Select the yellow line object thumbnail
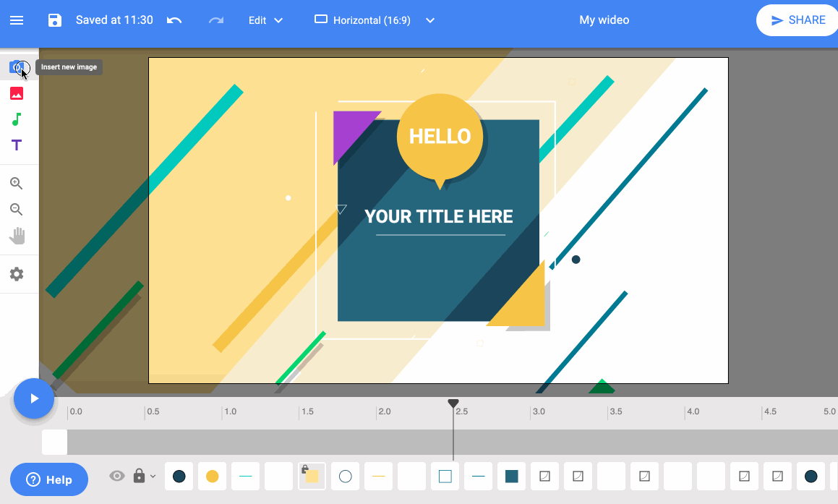The image size is (838, 504). [378, 477]
